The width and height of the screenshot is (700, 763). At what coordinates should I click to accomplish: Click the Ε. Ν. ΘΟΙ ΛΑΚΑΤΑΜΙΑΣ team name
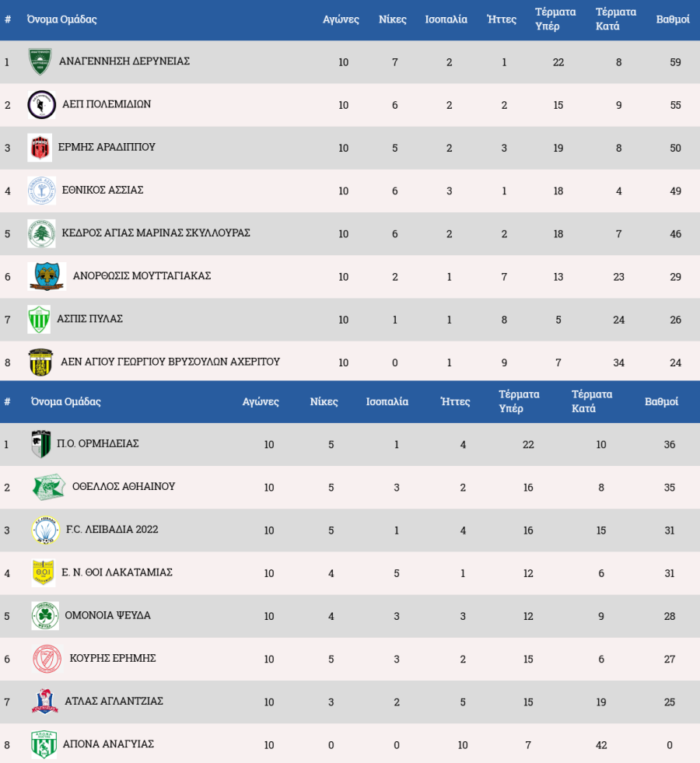117,572
